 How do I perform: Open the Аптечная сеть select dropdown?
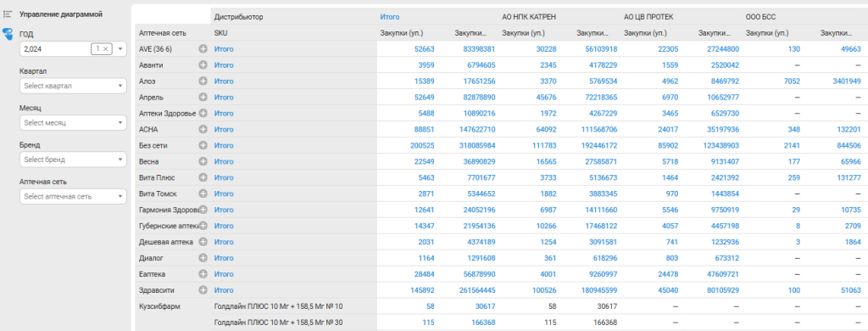tap(73, 196)
